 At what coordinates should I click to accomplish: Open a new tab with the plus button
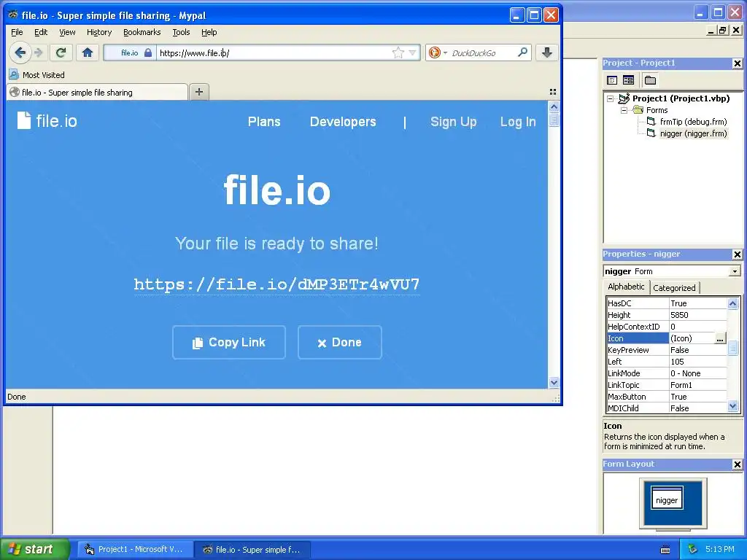tap(199, 92)
